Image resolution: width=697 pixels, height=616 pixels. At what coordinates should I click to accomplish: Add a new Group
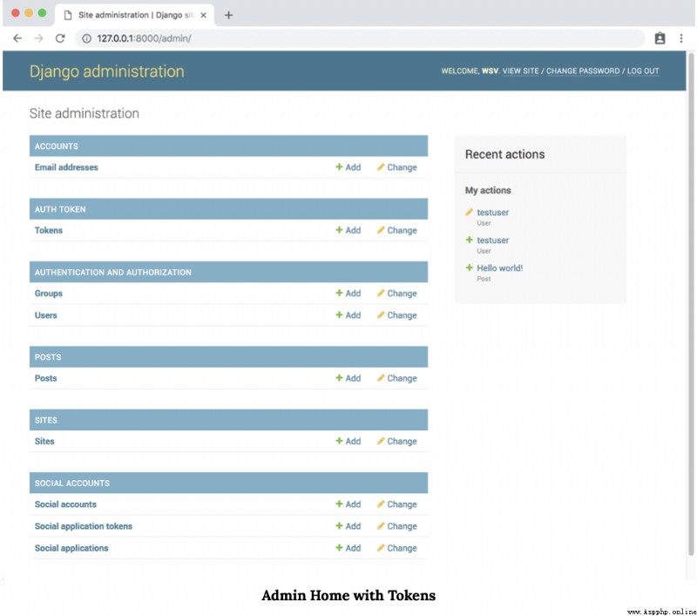[x=348, y=294]
